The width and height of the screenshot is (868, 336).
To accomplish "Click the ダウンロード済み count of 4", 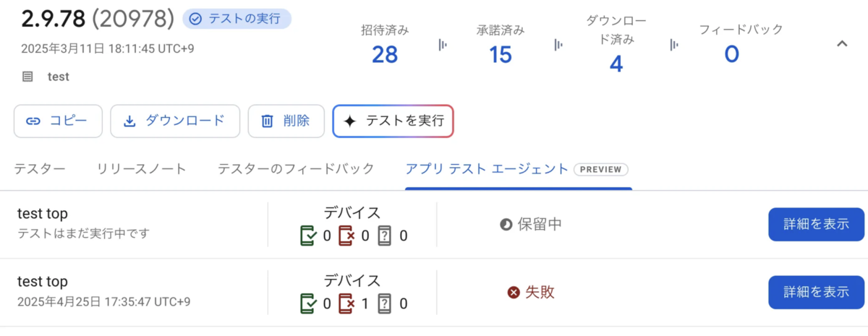I will point(616,64).
